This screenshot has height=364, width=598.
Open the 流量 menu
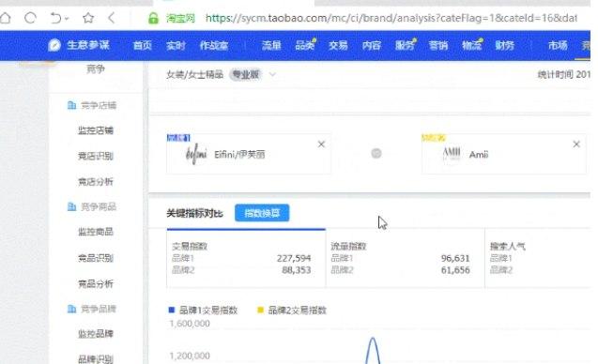[271, 46]
